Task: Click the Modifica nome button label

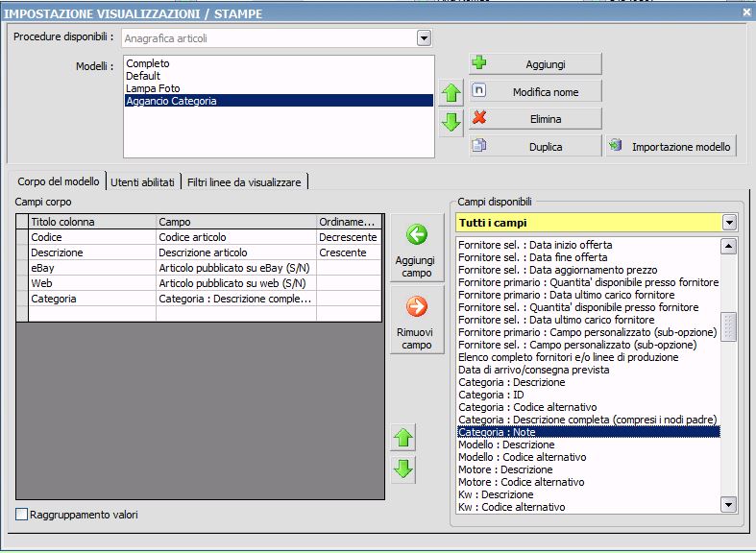Action: [x=546, y=92]
